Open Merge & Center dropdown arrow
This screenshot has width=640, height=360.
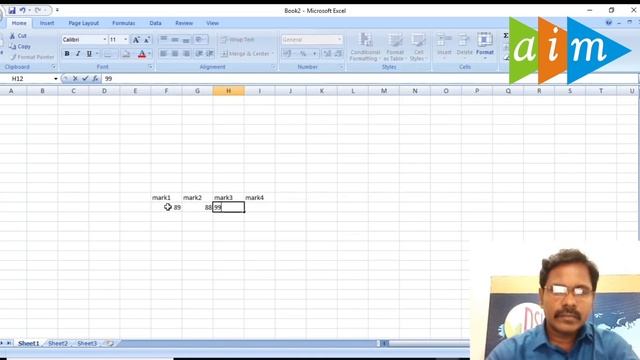pyautogui.click(x=273, y=54)
